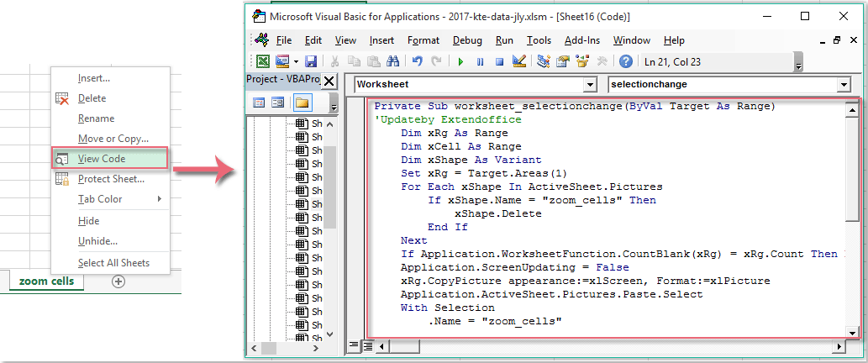Select the zoom cells sheet tab
The width and height of the screenshot is (868, 363).
pos(47,281)
